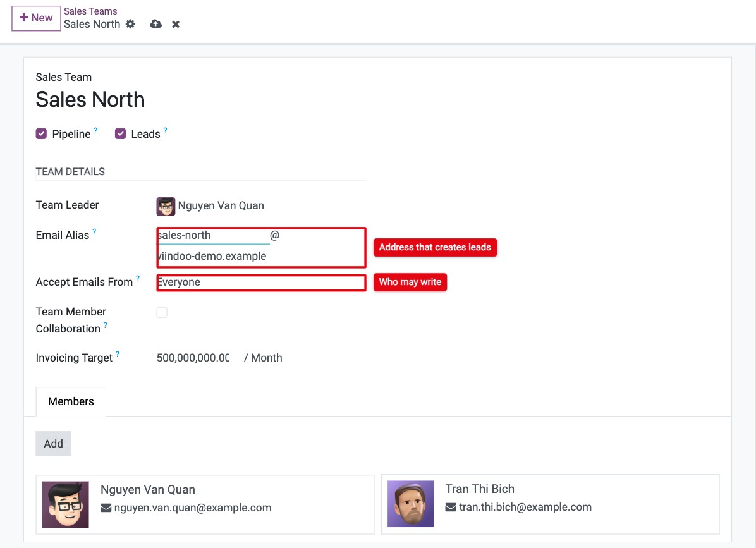Image resolution: width=756 pixels, height=548 pixels.
Task: Click the envelope icon for Nguyen Van Quan
Action: point(106,508)
